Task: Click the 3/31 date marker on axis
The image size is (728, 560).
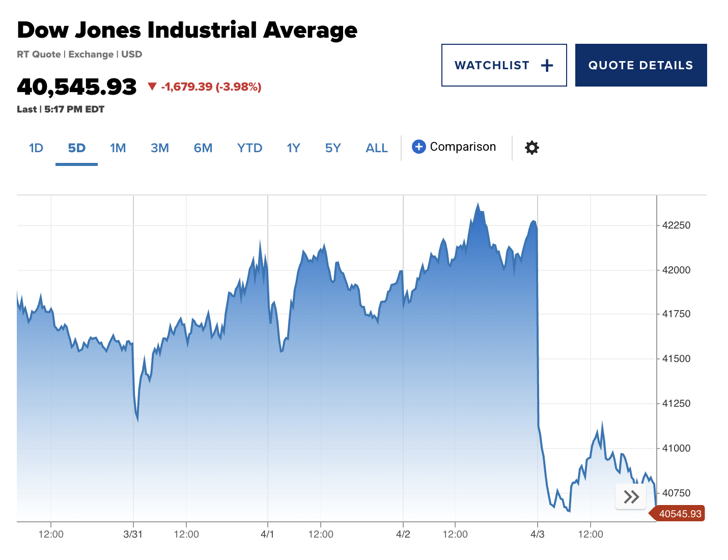Action: pyautogui.click(x=133, y=534)
